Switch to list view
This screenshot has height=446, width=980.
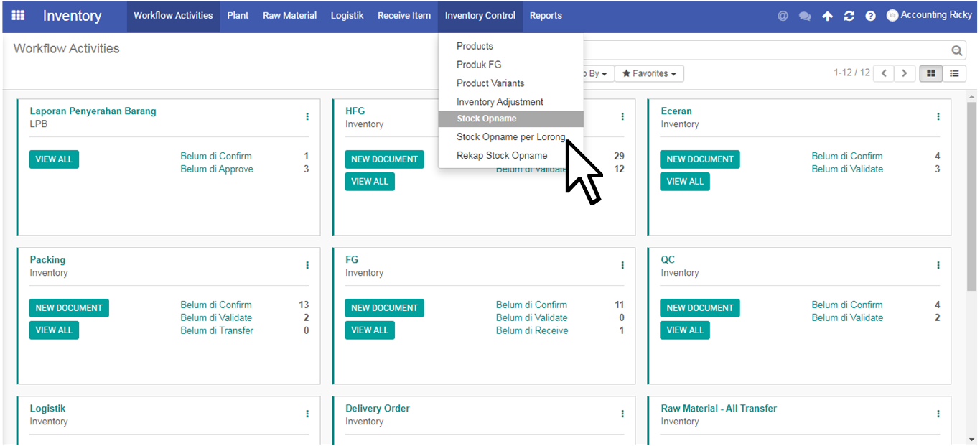pos(954,73)
